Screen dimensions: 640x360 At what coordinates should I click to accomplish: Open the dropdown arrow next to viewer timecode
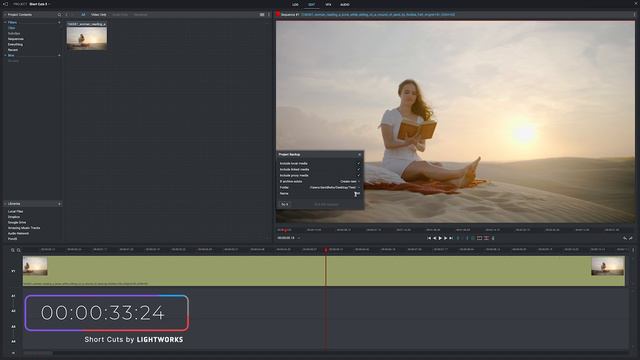point(299,238)
